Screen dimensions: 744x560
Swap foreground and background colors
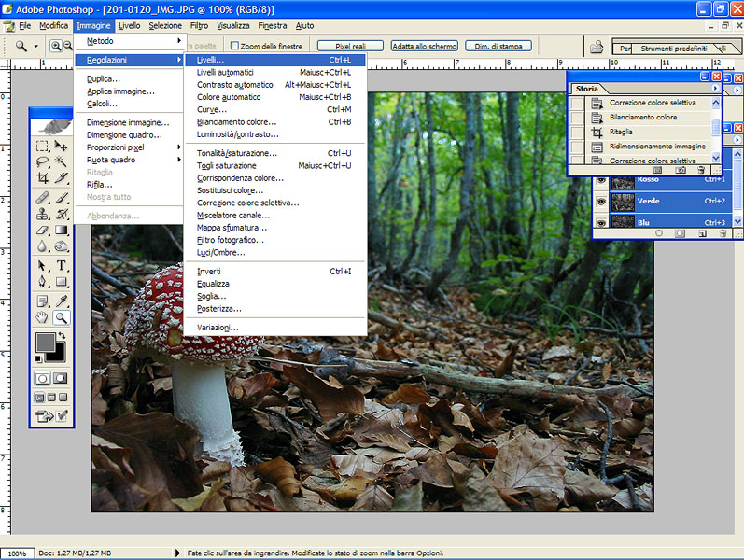pyautogui.click(x=62, y=335)
